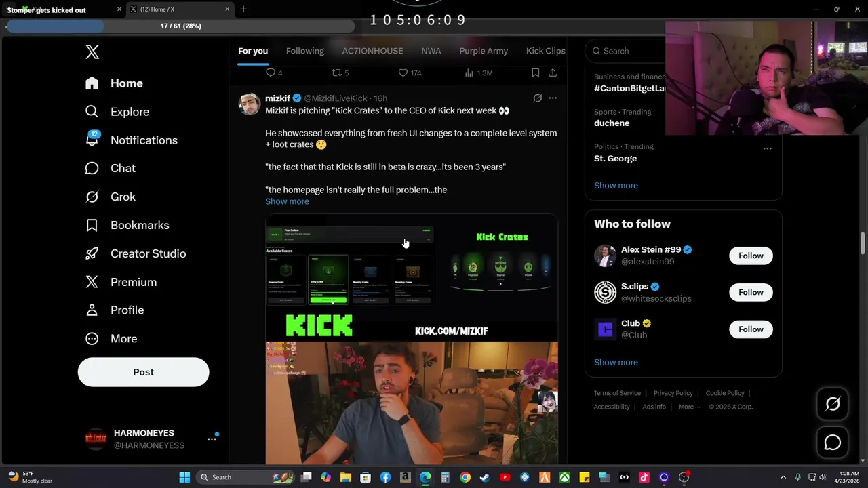Reply to the post with 4 comments
Screen dimensions: 868x488
[x=274, y=73]
